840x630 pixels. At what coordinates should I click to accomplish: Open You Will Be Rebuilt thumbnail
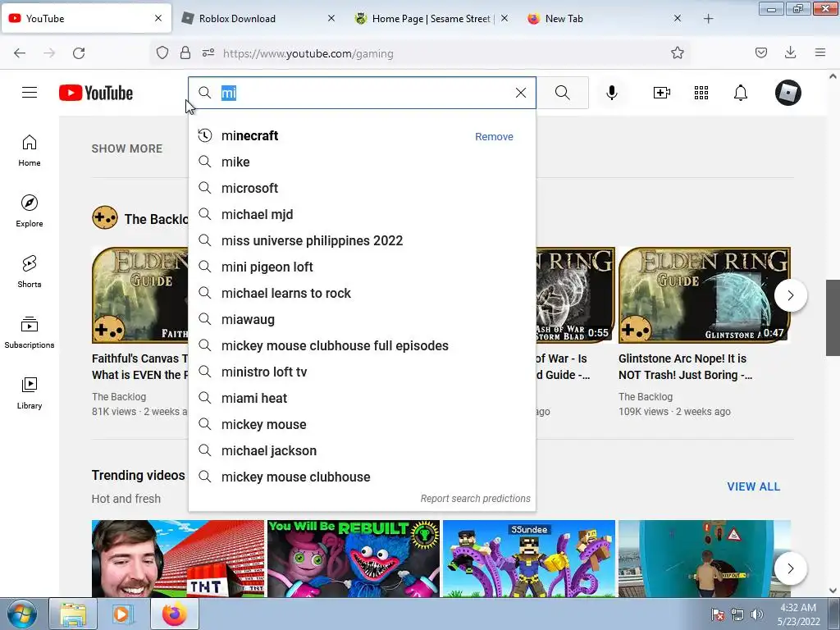point(354,559)
